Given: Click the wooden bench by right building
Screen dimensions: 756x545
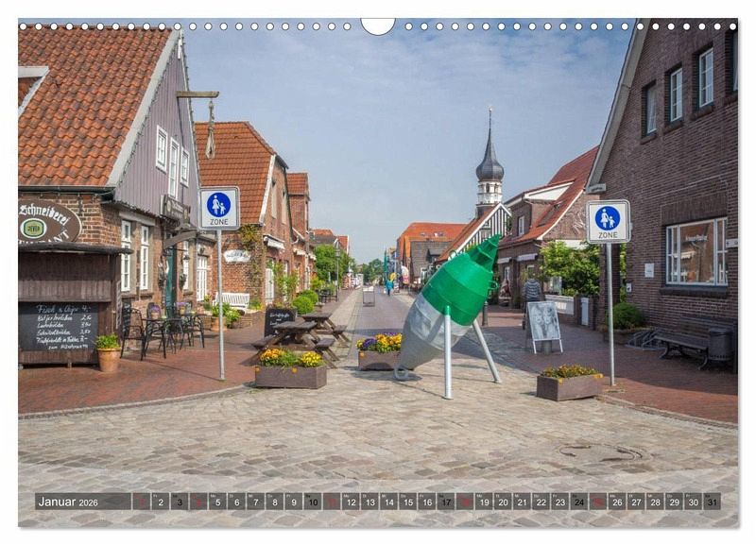Looking at the screenshot, I should 680,344.
